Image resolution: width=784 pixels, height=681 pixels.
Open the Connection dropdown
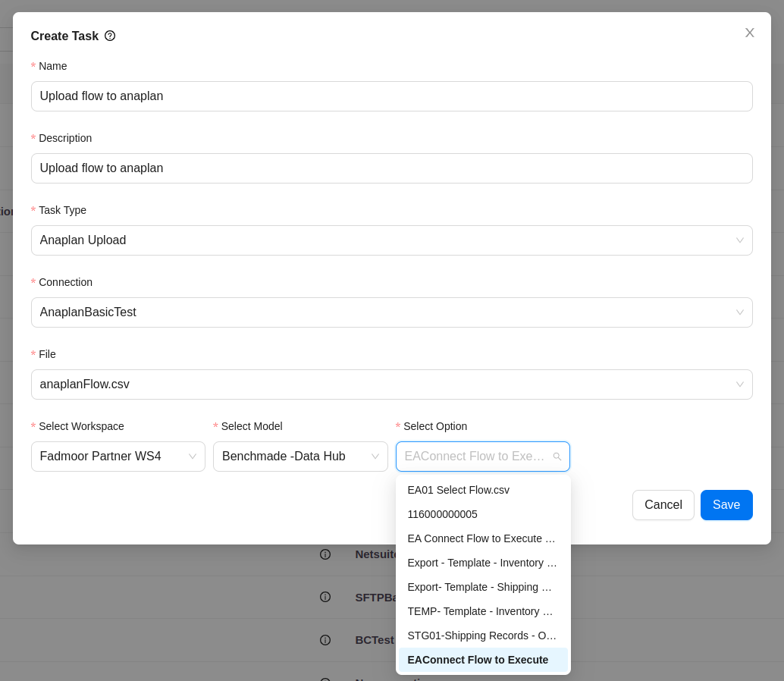point(391,312)
